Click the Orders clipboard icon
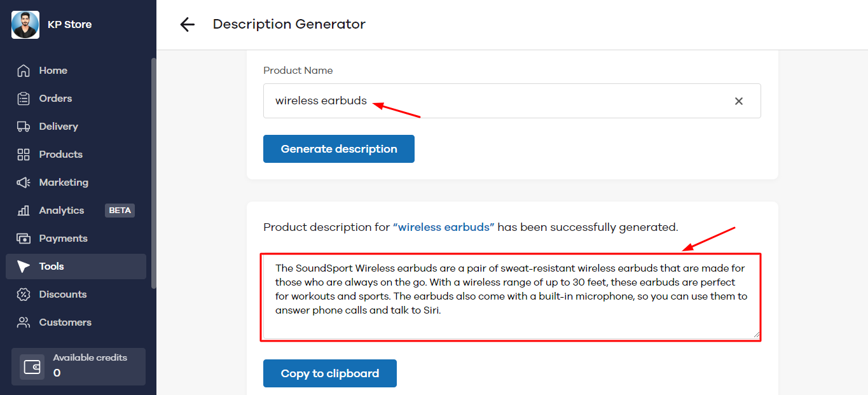This screenshot has height=395, width=868. click(x=24, y=99)
